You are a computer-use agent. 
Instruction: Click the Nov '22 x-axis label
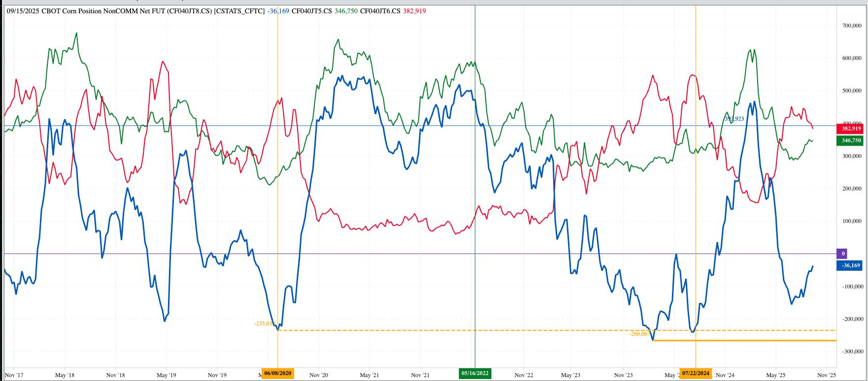[524, 375]
